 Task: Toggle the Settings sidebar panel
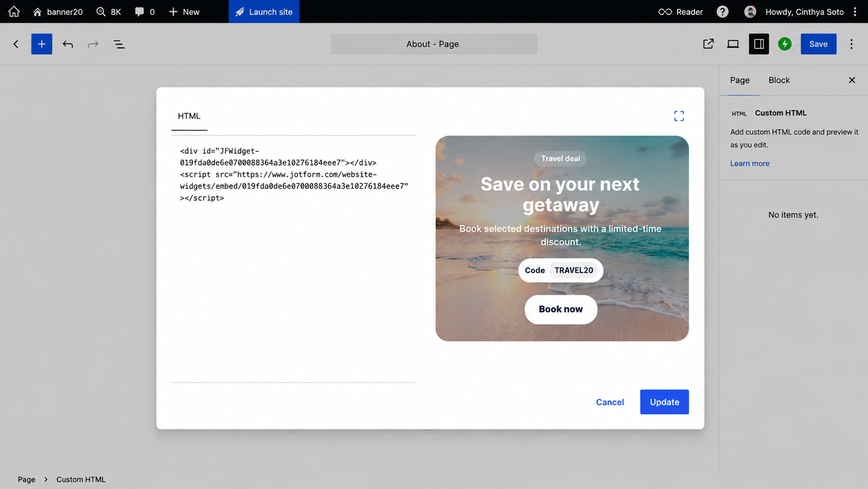(758, 44)
